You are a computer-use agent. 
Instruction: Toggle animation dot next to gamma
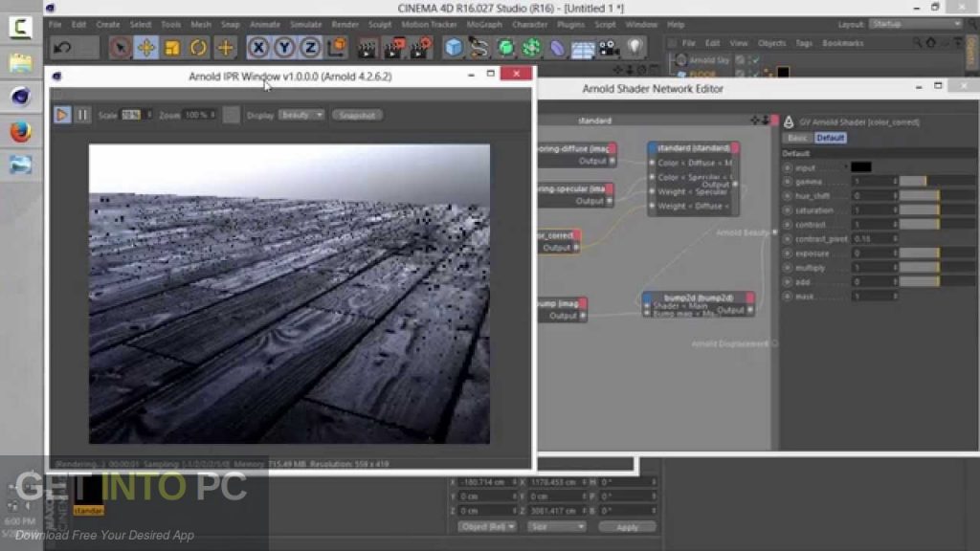point(788,182)
